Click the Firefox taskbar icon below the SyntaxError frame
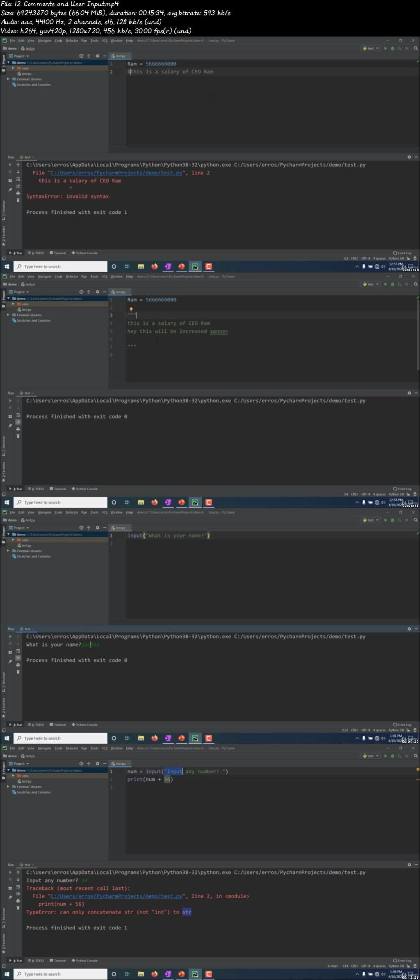This screenshot has height=980, width=420. (x=154, y=267)
